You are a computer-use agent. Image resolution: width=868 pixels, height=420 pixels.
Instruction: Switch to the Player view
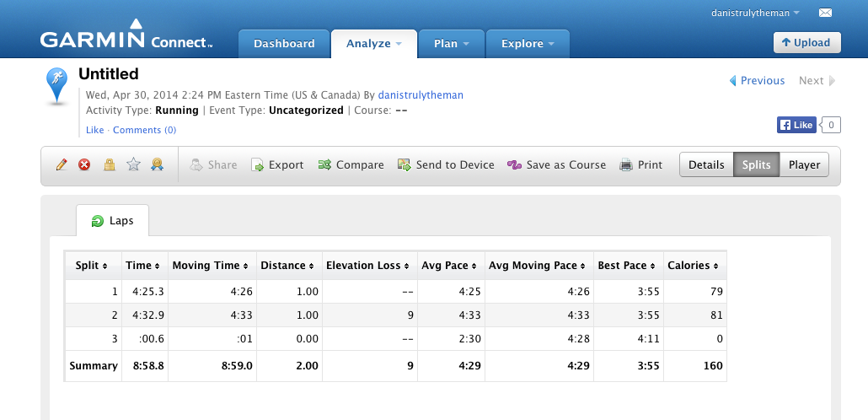(x=804, y=165)
